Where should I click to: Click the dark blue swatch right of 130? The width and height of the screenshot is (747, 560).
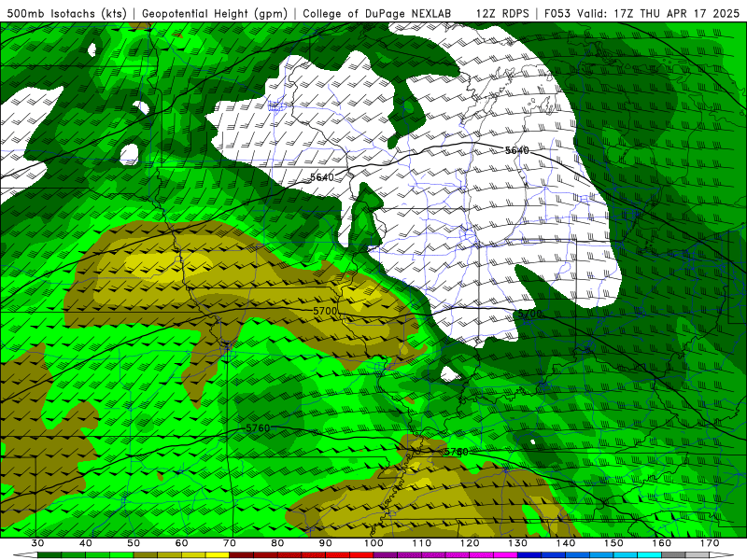click(529, 555)
